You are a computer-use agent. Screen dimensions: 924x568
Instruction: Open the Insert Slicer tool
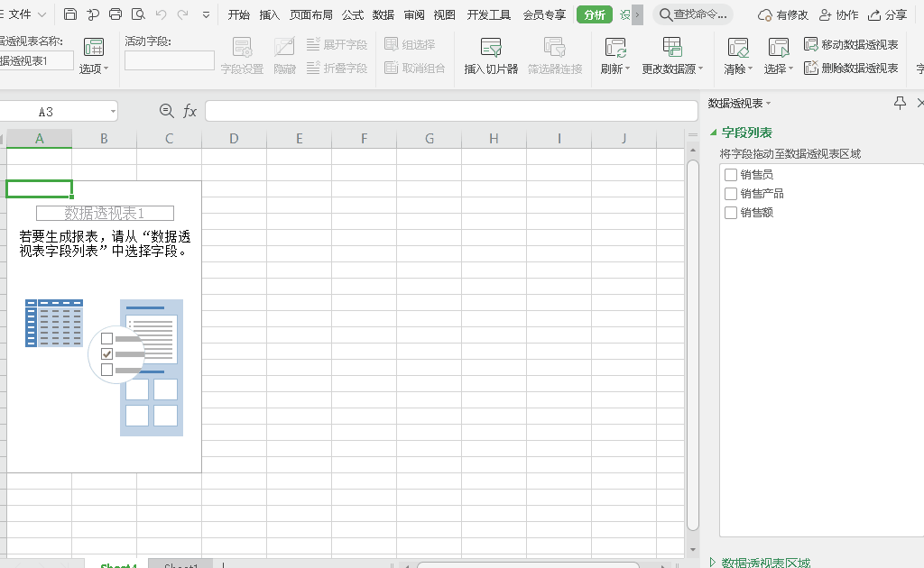pyautogui.click(x=491, y=56)
